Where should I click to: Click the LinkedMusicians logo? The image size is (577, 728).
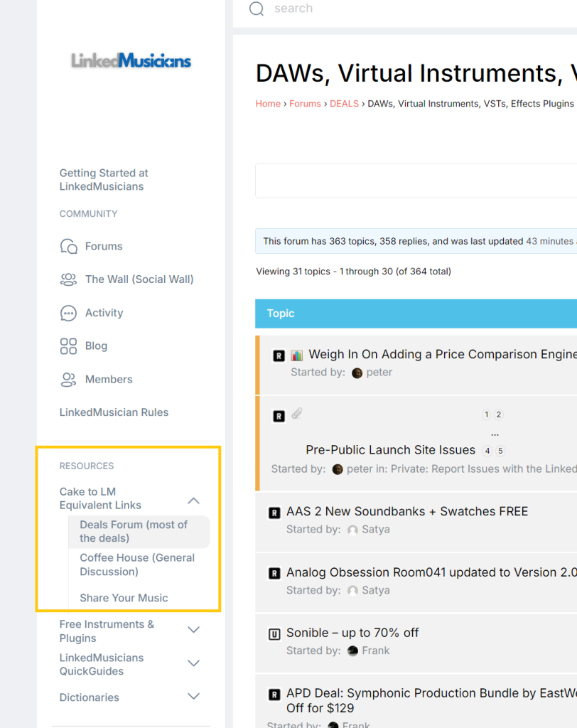[x=131, y=61]
